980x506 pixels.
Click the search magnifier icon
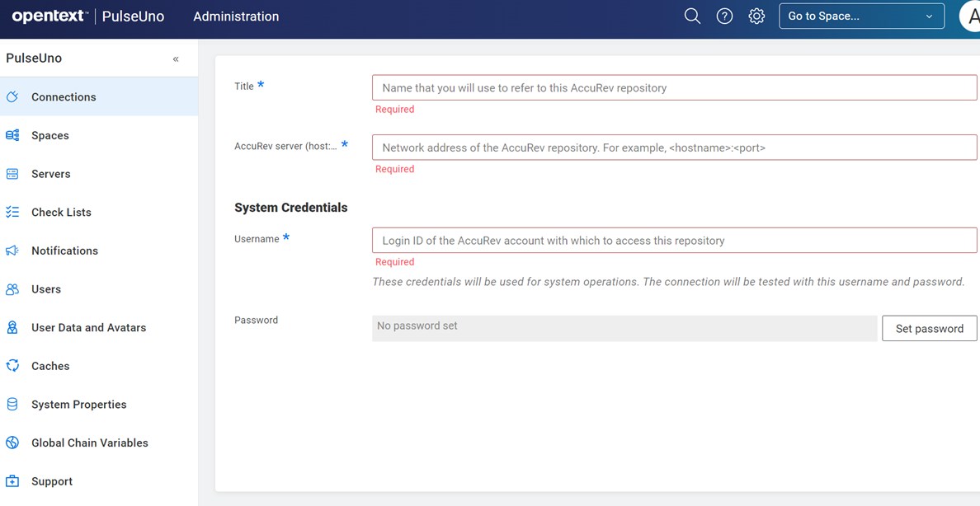point(692,16)
